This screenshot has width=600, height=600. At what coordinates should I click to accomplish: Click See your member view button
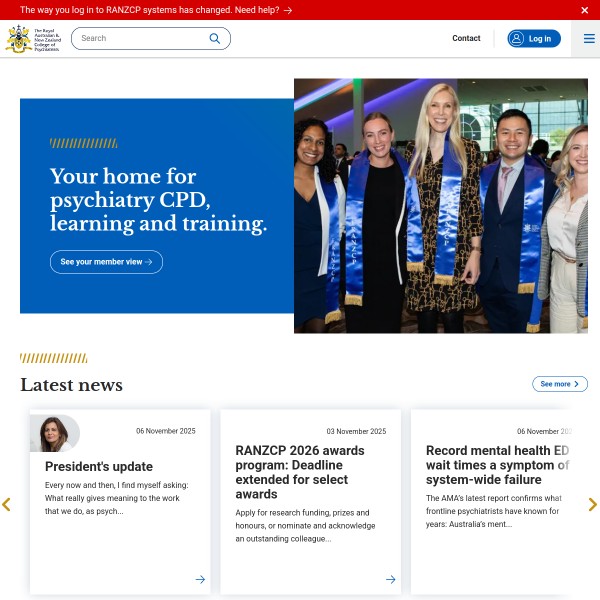(106, 262)
